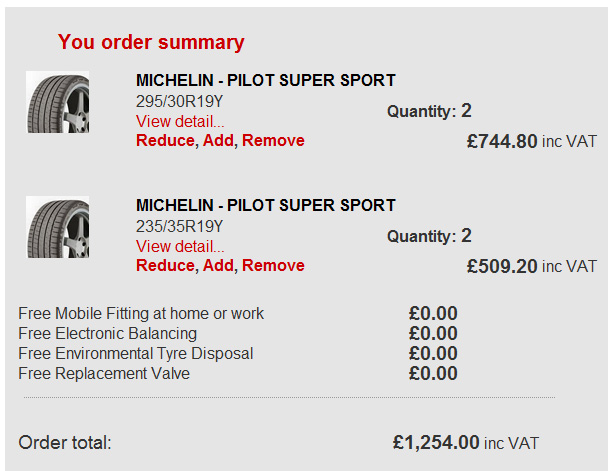Add one more 235/35R19Y tyre

pyautogui.click(x=218, y=265)
